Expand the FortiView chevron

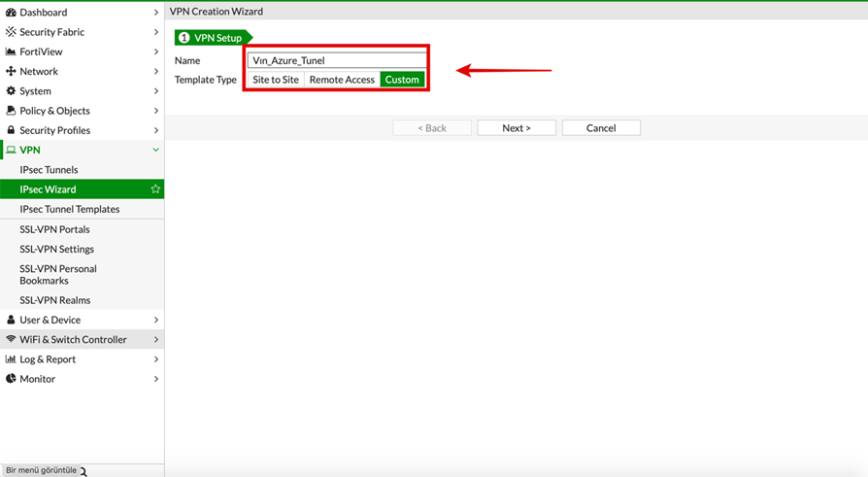(156, 51)
